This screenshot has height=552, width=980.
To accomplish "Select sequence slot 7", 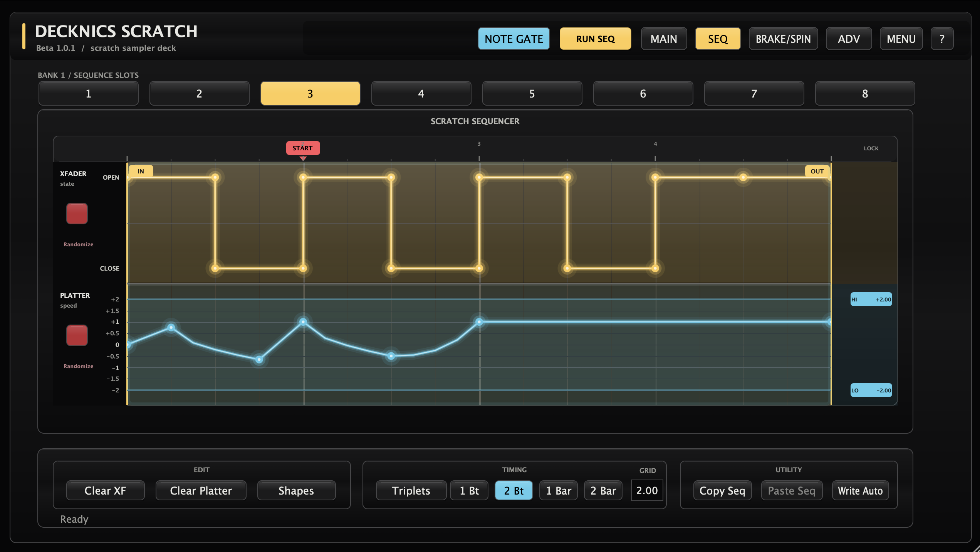I will pos(754,93).
